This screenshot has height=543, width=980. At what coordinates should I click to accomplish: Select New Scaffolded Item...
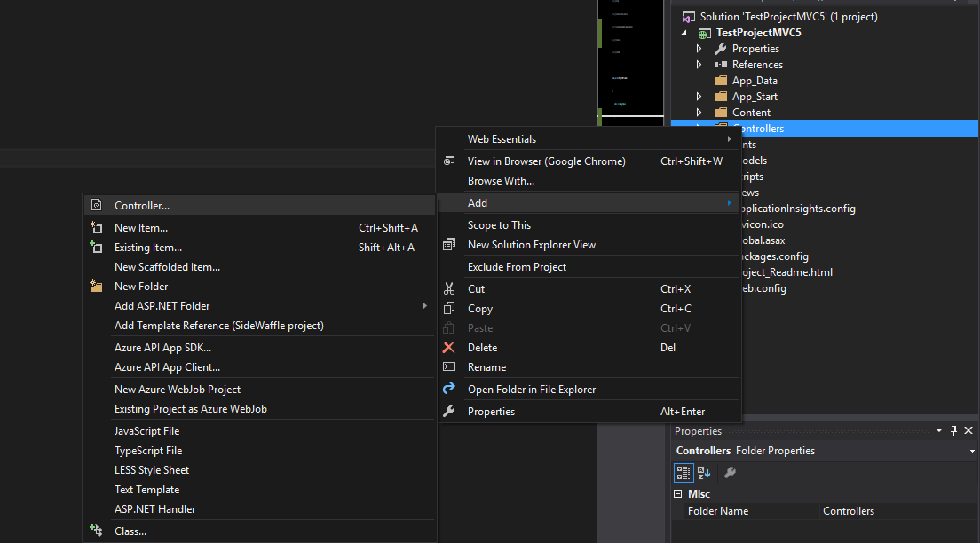point(259,267)
